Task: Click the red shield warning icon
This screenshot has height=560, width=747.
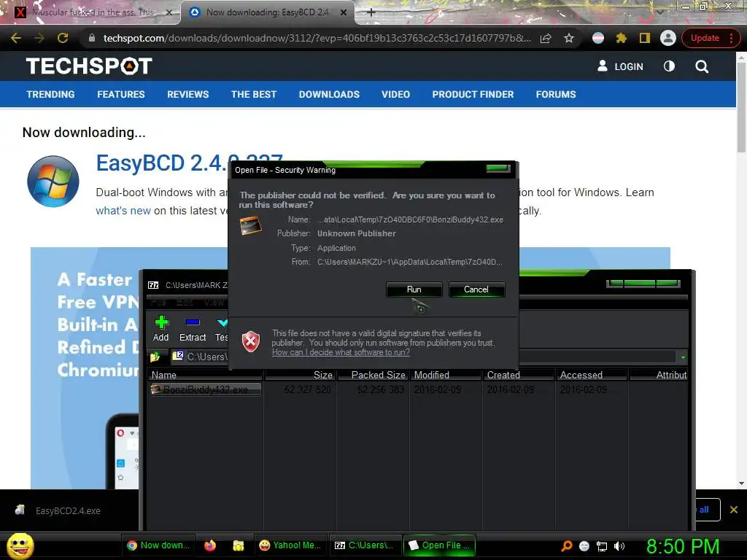Action: (251, 342)
